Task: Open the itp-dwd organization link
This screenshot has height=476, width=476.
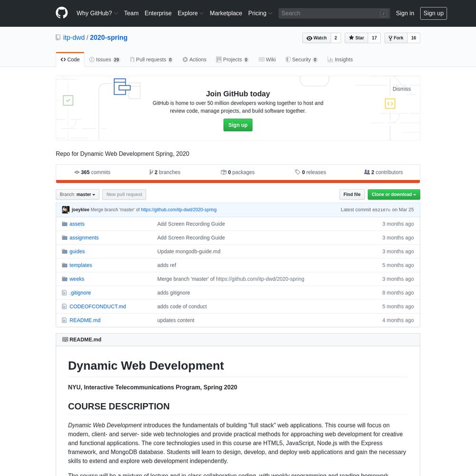Action: coord(74,38)
